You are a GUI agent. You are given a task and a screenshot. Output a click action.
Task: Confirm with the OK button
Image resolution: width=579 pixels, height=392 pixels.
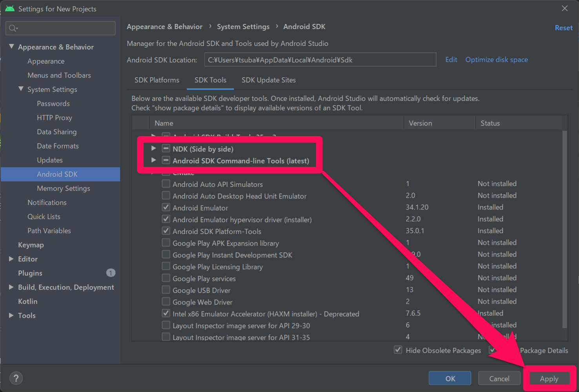[450, 379]
